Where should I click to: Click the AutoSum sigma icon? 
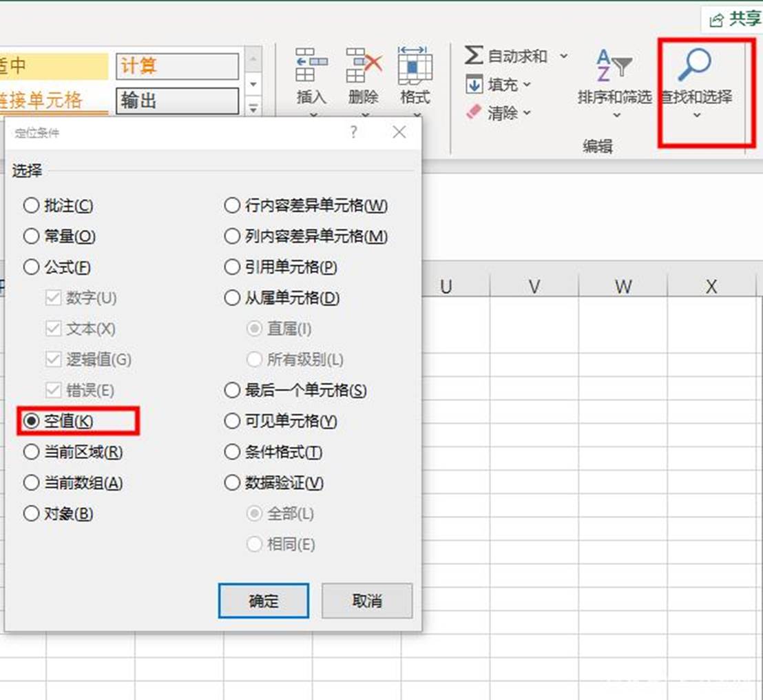474,55
